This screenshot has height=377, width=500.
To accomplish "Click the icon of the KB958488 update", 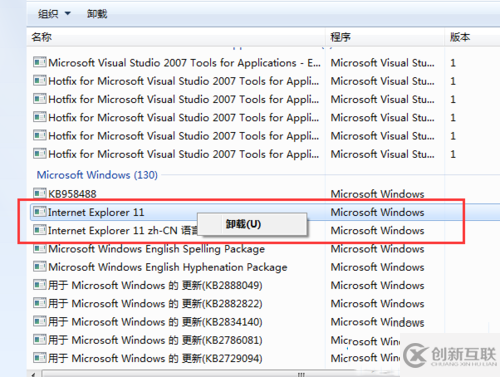I will (40, 193).
